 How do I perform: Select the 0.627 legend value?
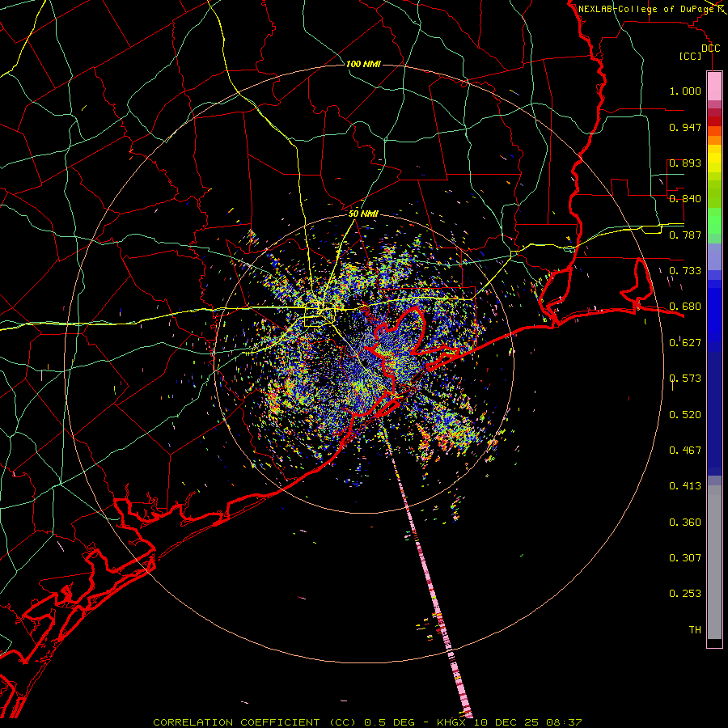(685, 343)
